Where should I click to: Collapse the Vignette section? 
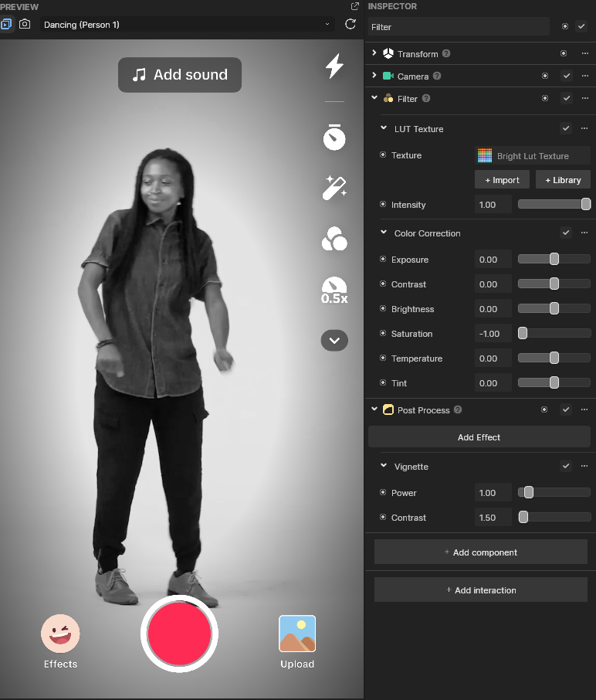[384, 466]
